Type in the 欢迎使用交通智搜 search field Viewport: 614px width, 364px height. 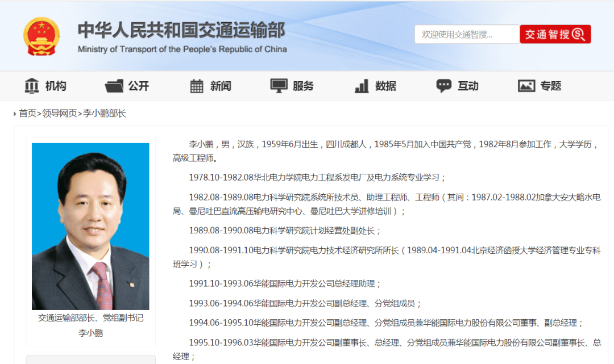pos(466,35)
